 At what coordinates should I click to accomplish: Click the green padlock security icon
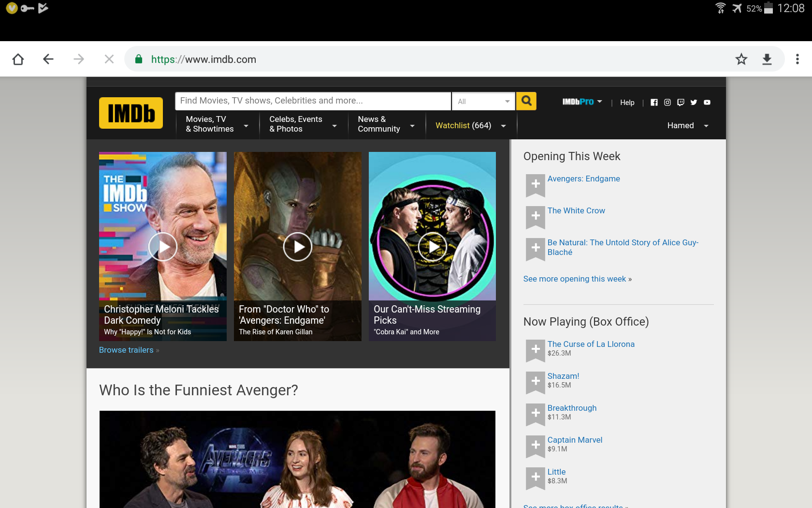point(139,59)
